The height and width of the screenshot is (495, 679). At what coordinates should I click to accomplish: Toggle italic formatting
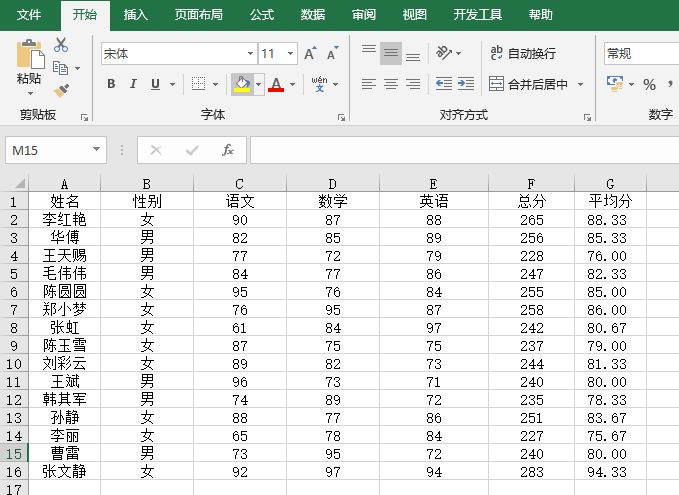click(x=134, y=84)
